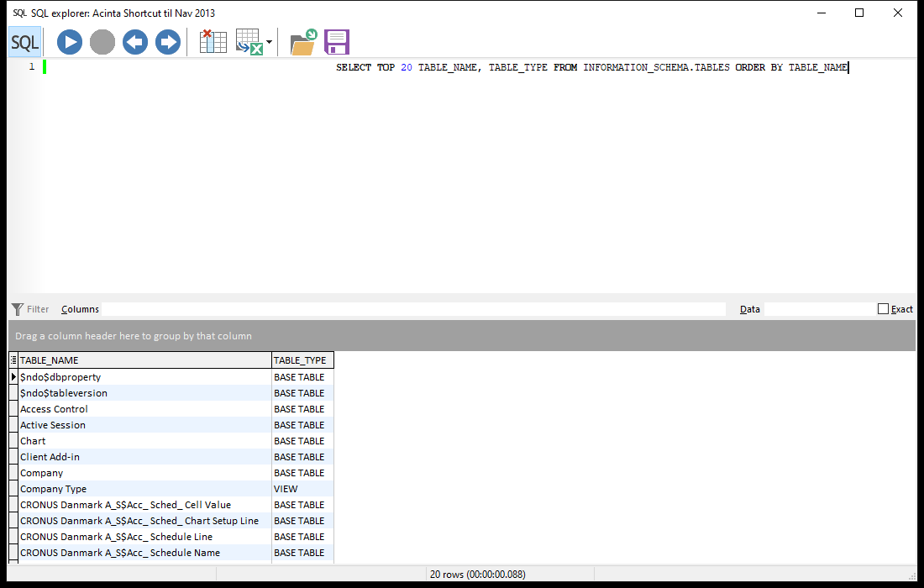Enable the Exact checkbox
Screen dimensions: 924x588
tap(883, 309)
